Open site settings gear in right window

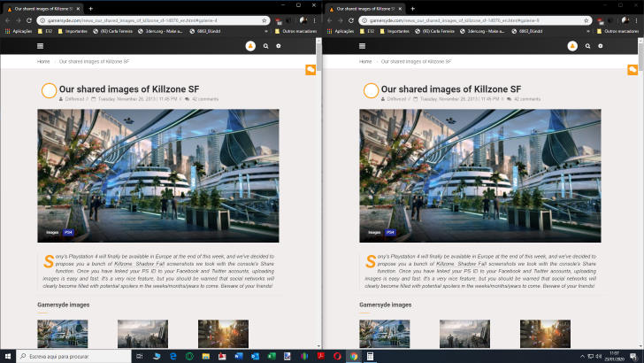(x=601, y=46)
